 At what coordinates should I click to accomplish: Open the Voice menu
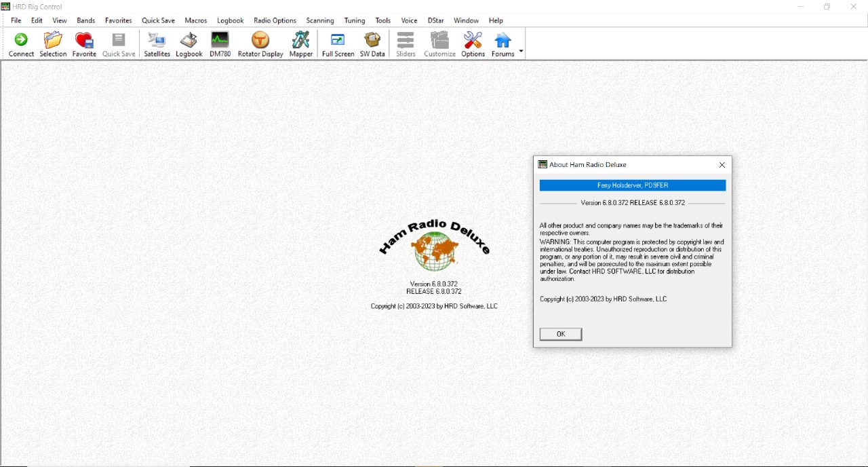[x=410, y=20]
